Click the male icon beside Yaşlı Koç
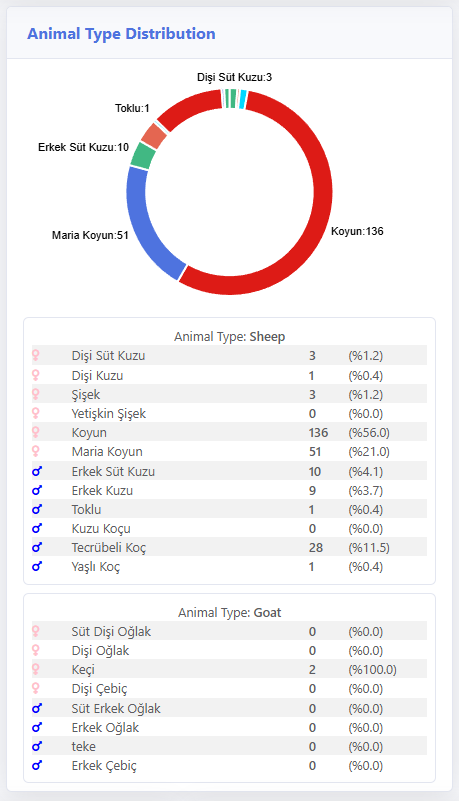459x801 pixels. click(37, 566)
